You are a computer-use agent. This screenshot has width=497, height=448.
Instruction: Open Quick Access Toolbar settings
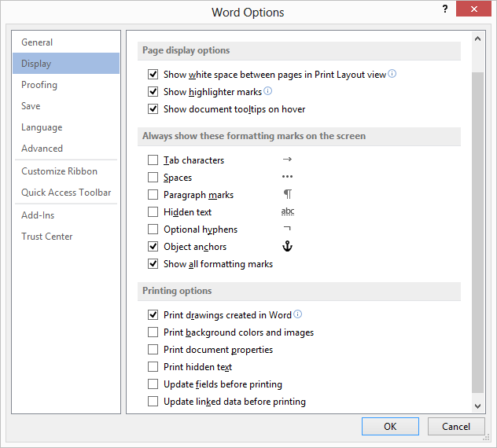66,193
